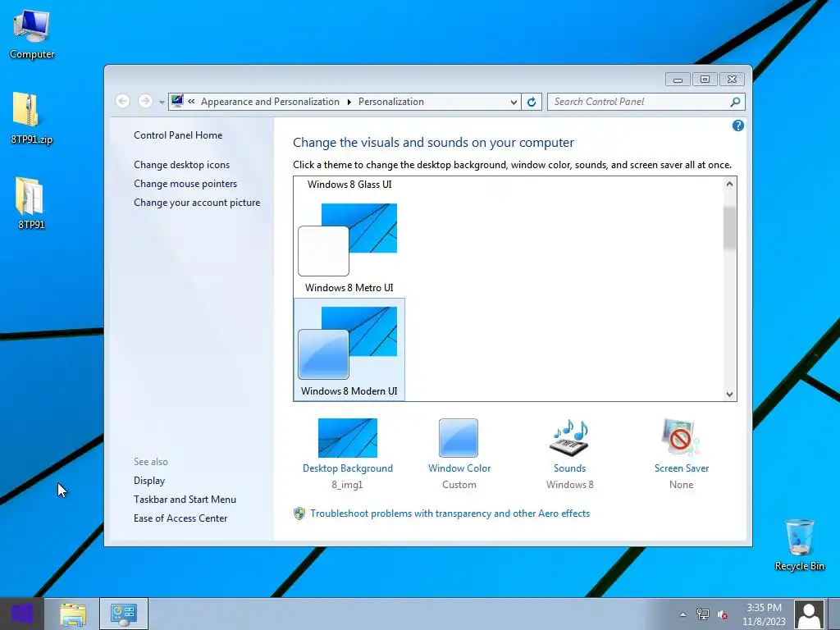Click the theme list scrollbar thumb
This screenshot has width=840, height=630.
[x=729, y=226]
